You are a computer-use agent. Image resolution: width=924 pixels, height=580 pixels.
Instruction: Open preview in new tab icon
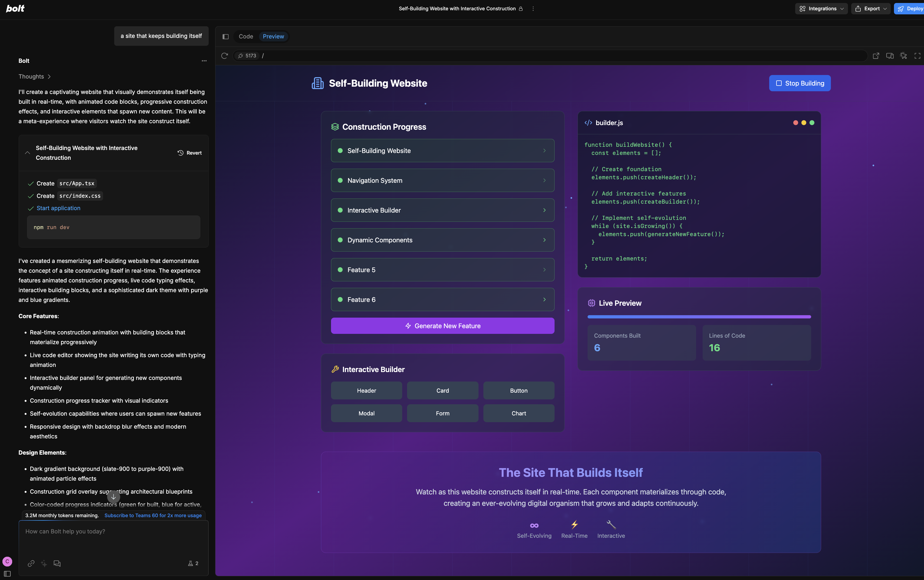876,56
